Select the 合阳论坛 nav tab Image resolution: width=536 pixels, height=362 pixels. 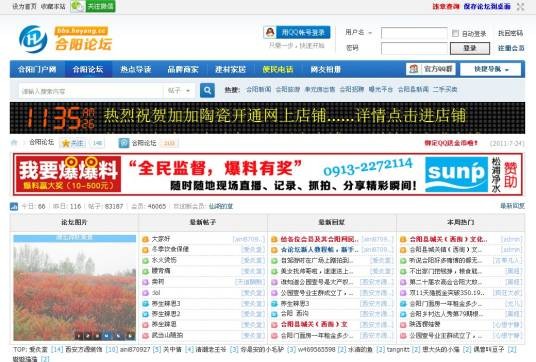(x=88, y=69)
